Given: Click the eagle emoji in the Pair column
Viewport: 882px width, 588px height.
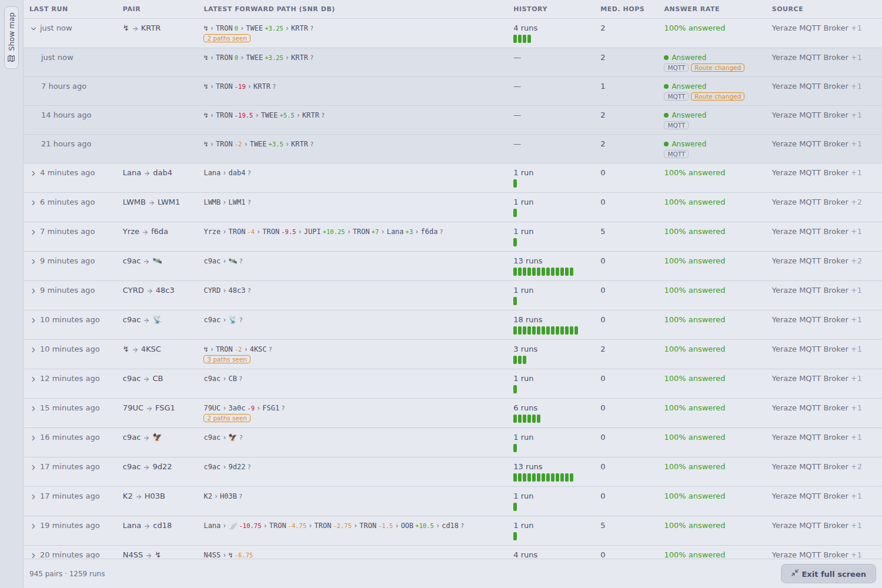Looking at the screenshot, I should coord(157,437).
